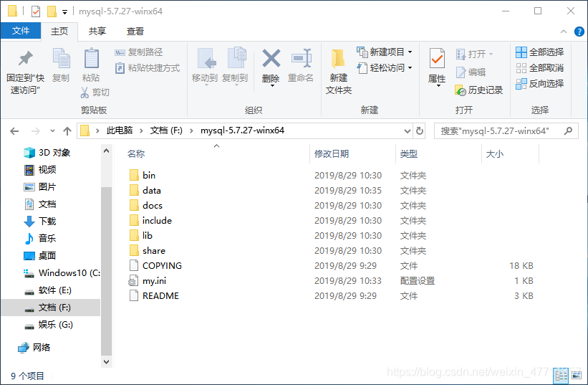Open the Recent locations dropdown arrow

pos(52,131)
